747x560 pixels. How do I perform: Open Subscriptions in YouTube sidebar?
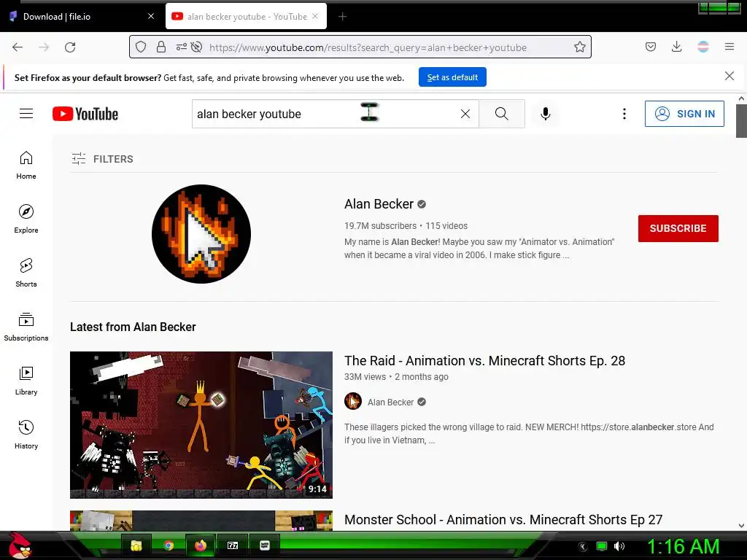pyautogui.click(x=26, y=327)
